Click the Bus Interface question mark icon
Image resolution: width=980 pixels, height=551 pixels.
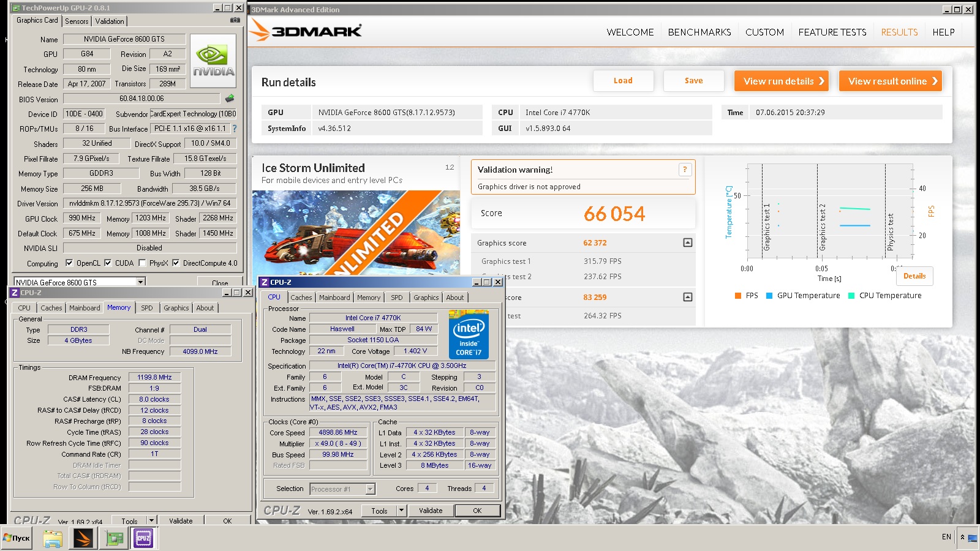pyautogui.click(x=234, y=129)
